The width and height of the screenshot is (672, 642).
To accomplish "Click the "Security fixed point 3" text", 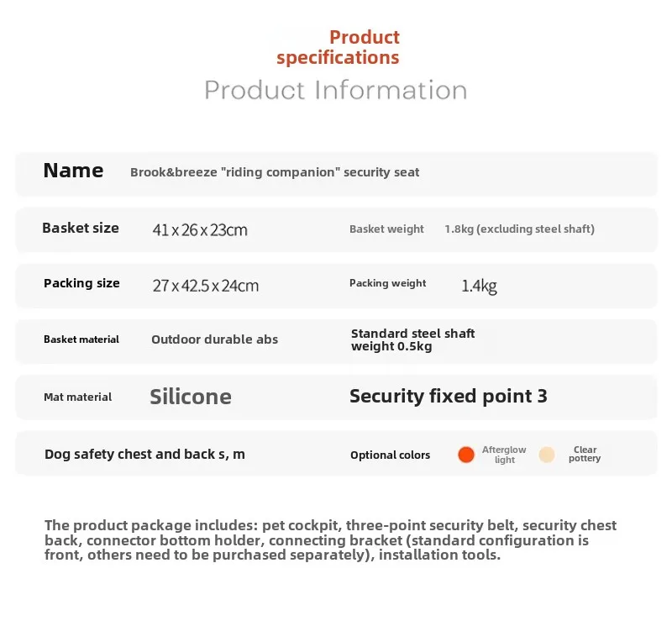I will click(x=448, y=397).
